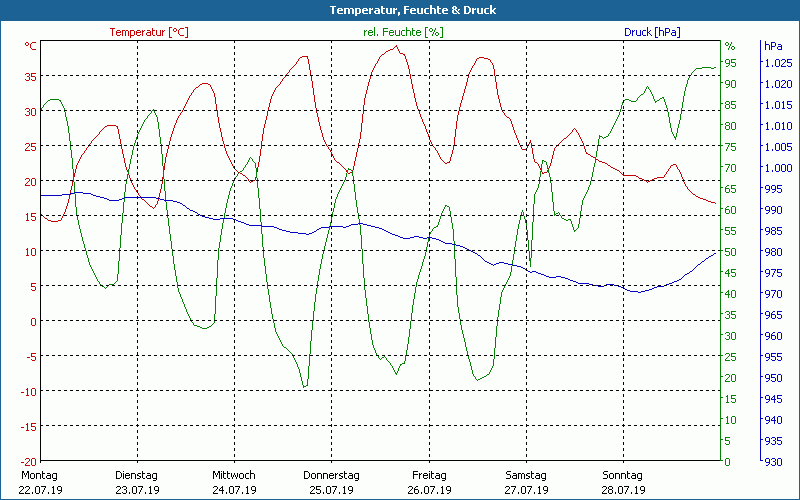This screenshot has width=800, height=500.
Task: Click "Dienstag" on the day axis
Action: click(136, 476)
